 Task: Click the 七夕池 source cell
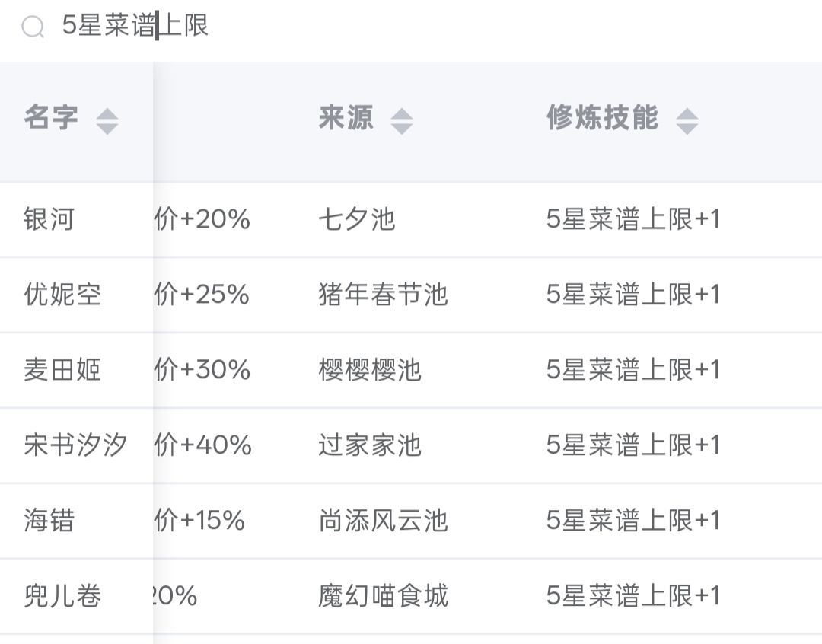357,219
